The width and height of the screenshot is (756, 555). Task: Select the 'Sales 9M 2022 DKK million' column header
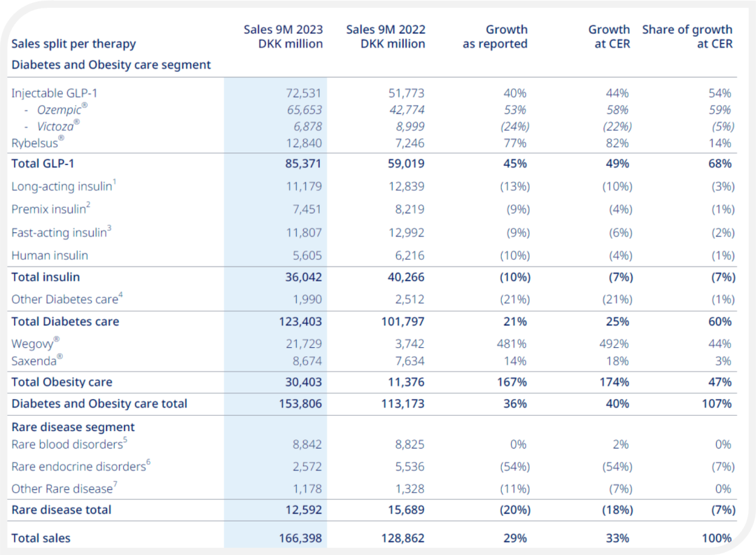point(386,36)
